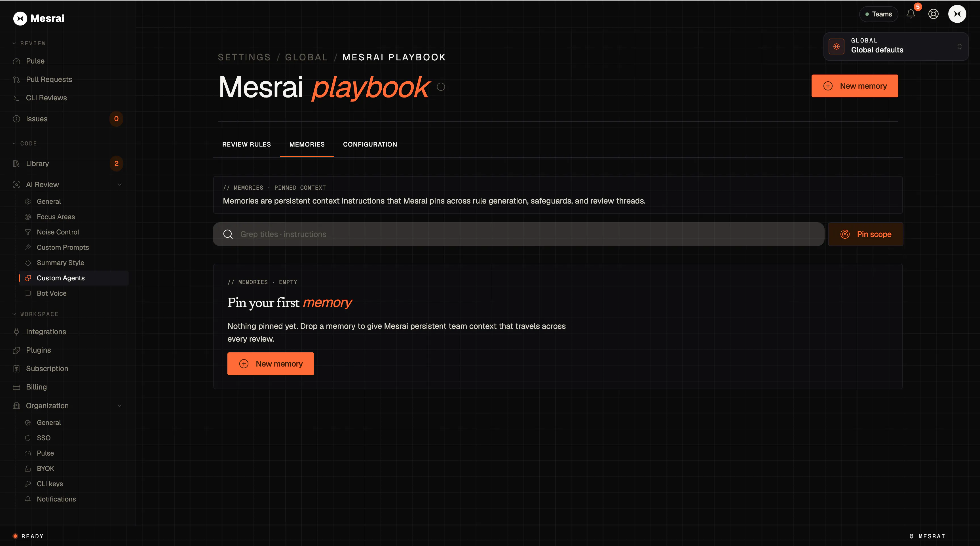The height and width of the screenshot is (546, 980).
Task: Click the Plugins puzzle icon
Action: click(16, 350)
